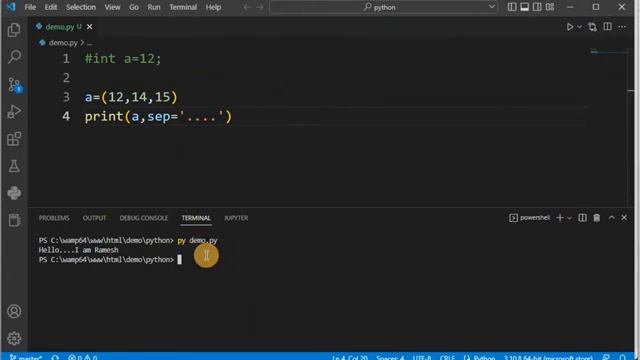Open the File menu
This screenshot has height=360, width=640.
click(30, 7)
